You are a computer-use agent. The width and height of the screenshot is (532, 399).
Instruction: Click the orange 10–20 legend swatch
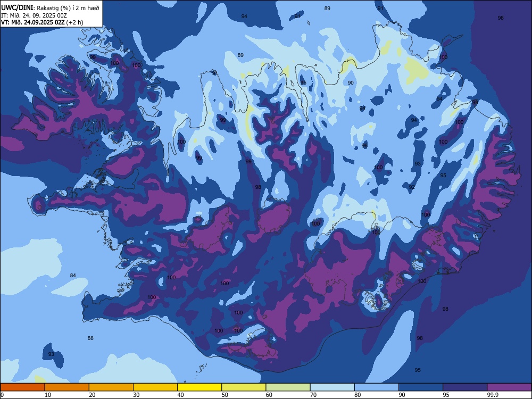pos(67,387)
